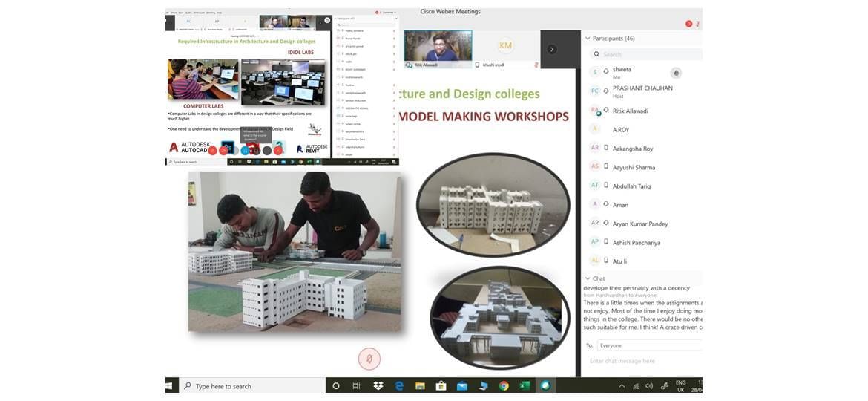868x401 pixels.
Task: Click the headset icon beside Aman
Action: click(x=606, y=205)
